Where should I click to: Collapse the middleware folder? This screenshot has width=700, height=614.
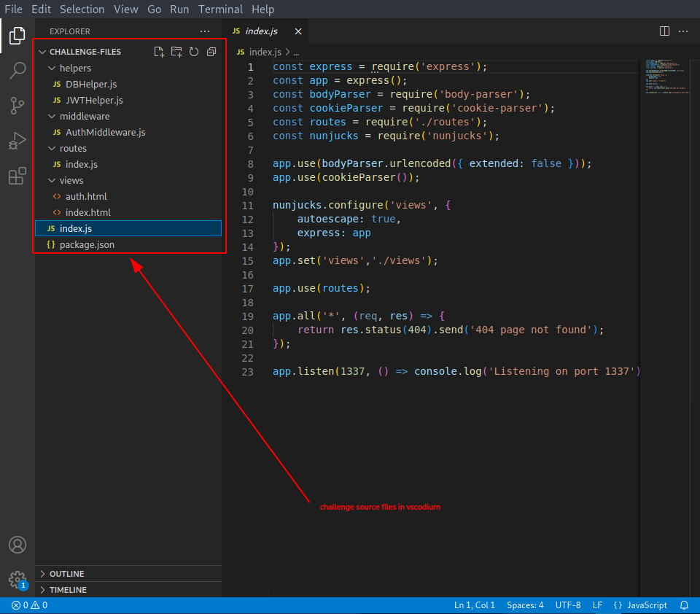[x=84, y=116]
